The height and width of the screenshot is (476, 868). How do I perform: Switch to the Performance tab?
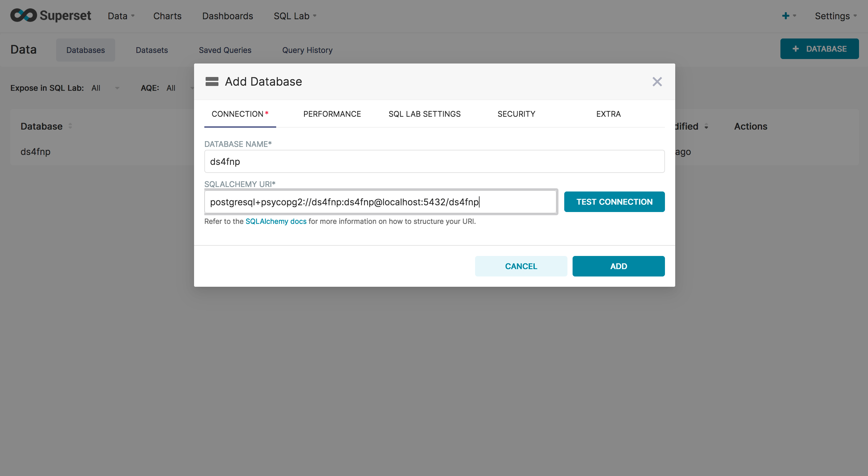(332, 114)
